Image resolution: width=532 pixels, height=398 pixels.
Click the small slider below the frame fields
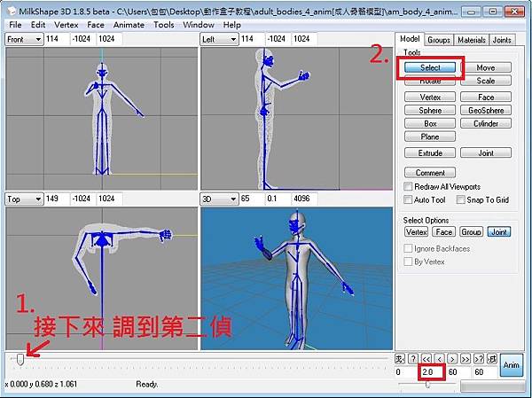point(428,385)
